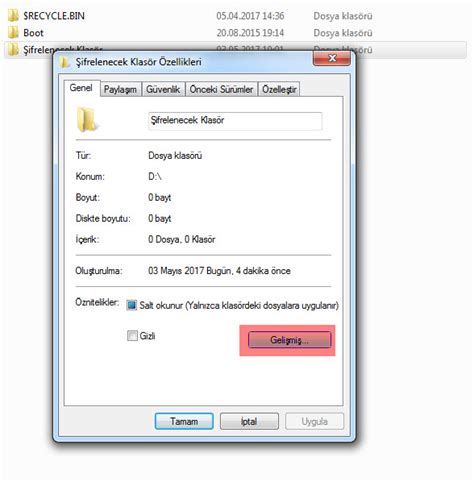
Task: Select the $RECYCLE.BIN row name
Action: (54, 16)
